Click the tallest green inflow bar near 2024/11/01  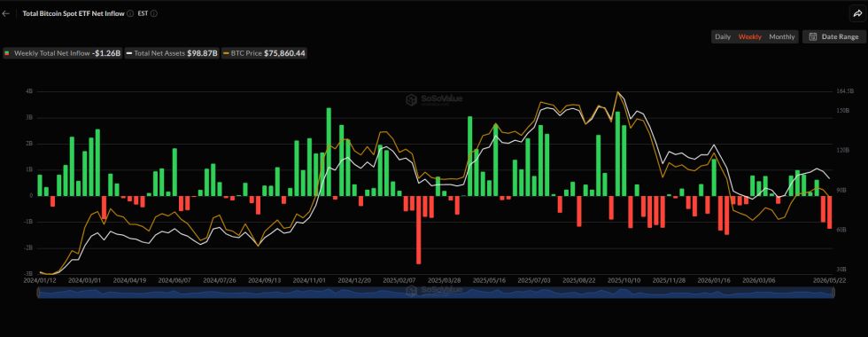tap(329, 152)
